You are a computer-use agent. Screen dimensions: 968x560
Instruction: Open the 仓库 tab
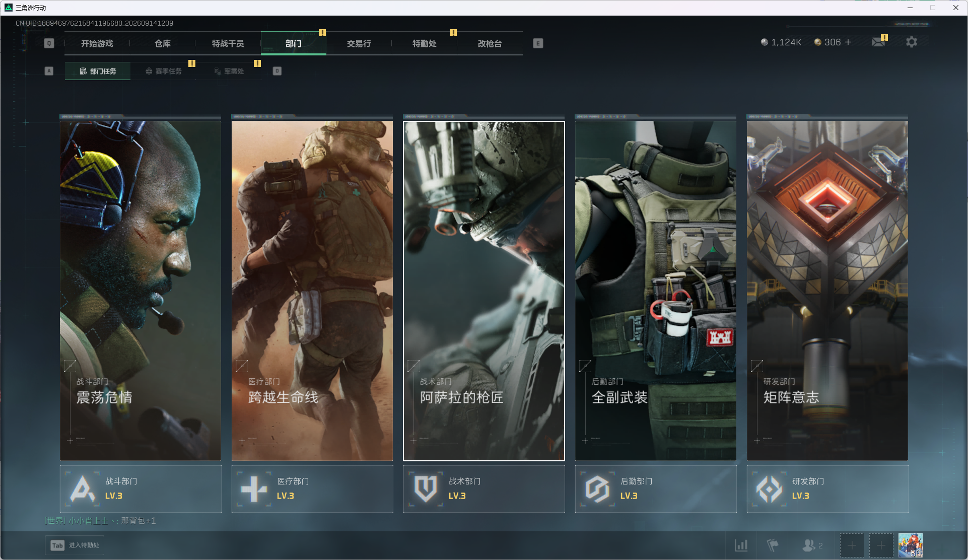coord(163,43)
